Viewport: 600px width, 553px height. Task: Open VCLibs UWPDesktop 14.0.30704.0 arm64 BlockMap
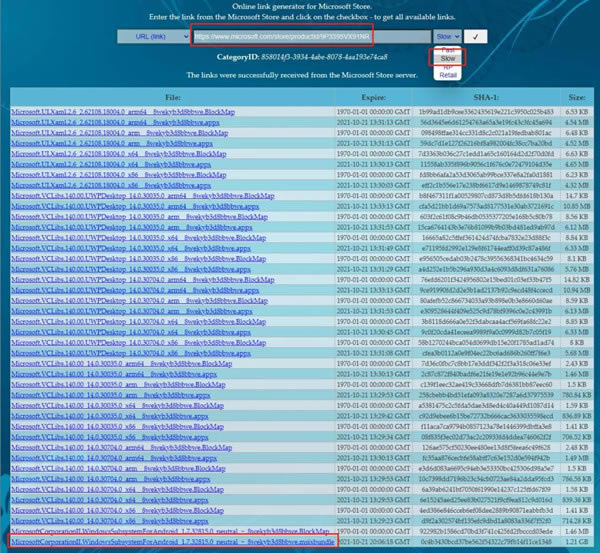143,280
